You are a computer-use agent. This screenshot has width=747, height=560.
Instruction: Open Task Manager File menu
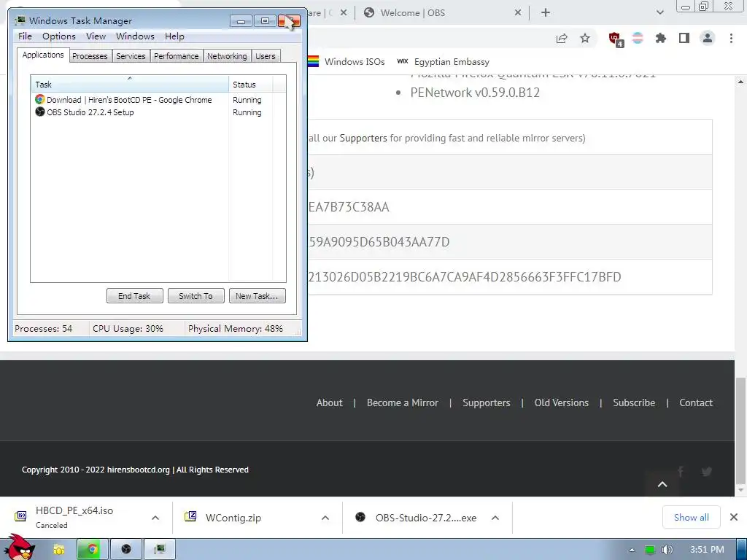(x=25, y=36)
